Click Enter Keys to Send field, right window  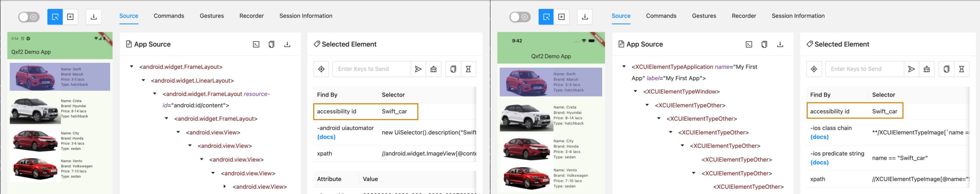[x=864, y=69]
